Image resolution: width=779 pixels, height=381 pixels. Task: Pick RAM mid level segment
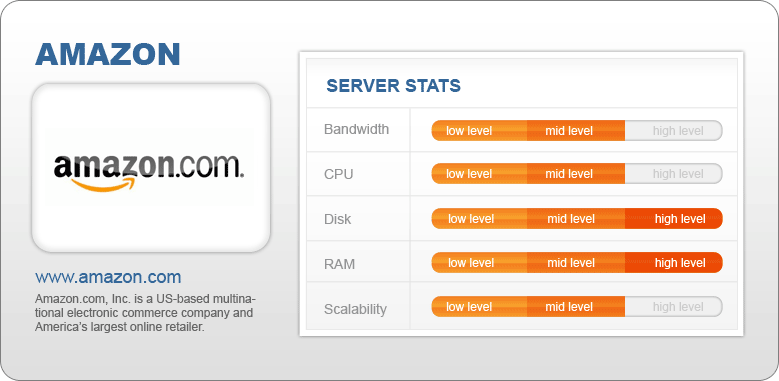point(576,263)
